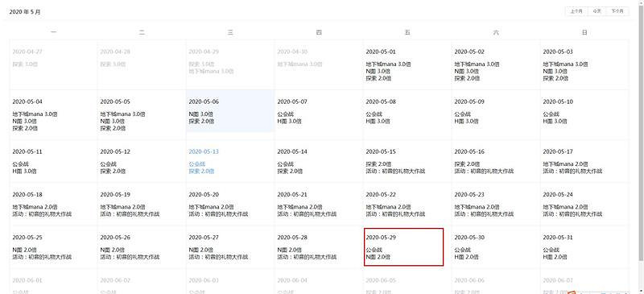Select the date 2020-05-24
The width and height of the screenshot is (644, 294).
pos(558,194)
